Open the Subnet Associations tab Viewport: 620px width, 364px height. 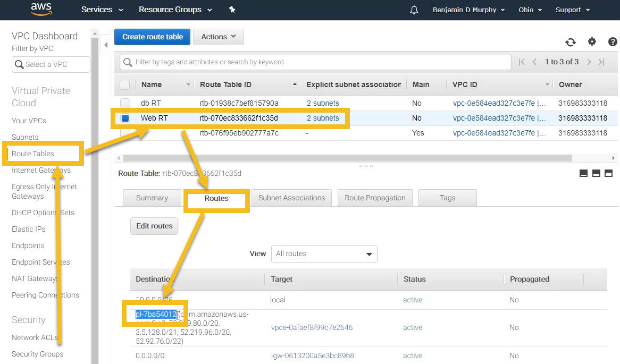point(291,198)
